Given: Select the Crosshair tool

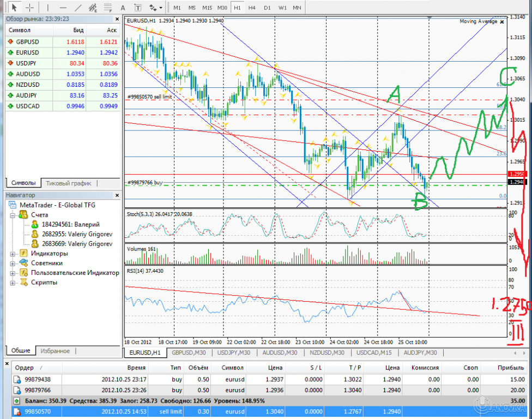Looking at the screenshot, I should 30,7.
